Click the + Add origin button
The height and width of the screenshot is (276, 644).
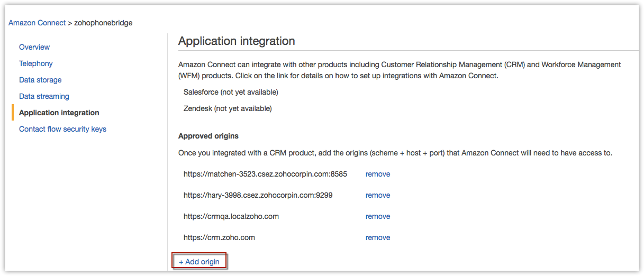199,261
